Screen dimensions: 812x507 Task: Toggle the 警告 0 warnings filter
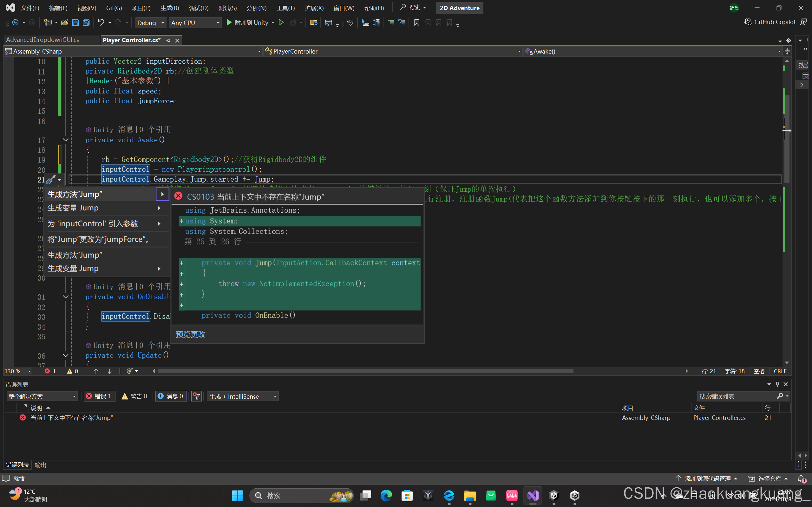click(134, 396)
